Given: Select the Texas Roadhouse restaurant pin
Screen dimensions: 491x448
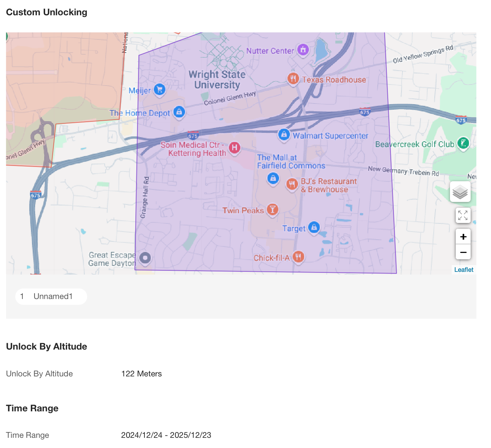Looking at the screenshot, I should pyautogui.click(x=293, y=79).
